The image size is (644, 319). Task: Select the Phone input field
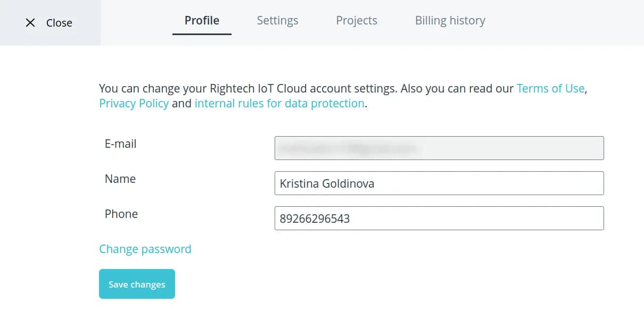439,219
